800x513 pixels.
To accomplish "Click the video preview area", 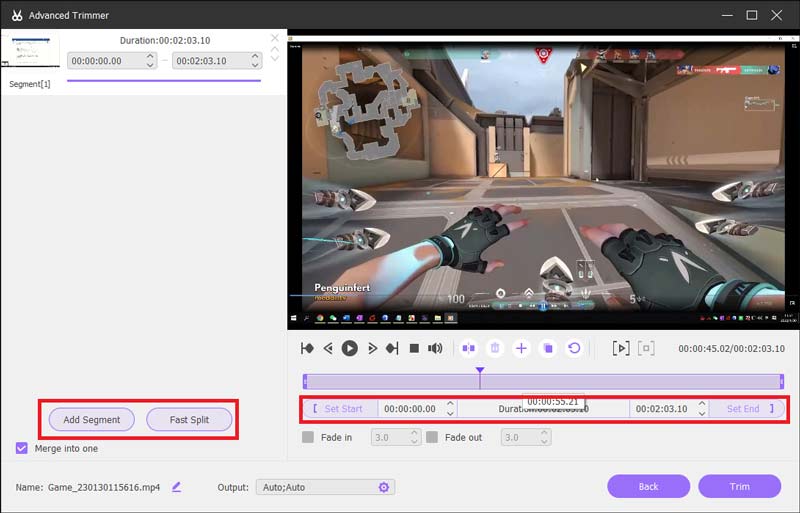I will tap(543, 180).
